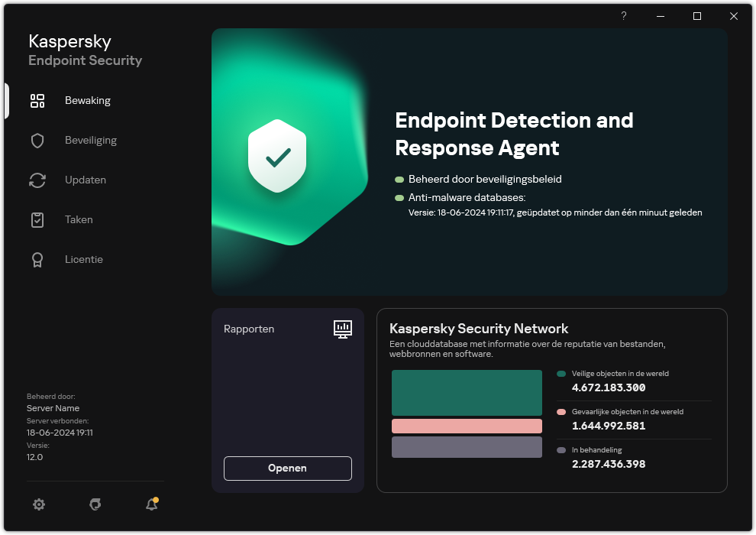
Task: Select the Updaten label in the sidebar
Action: [x=86, y=180]
